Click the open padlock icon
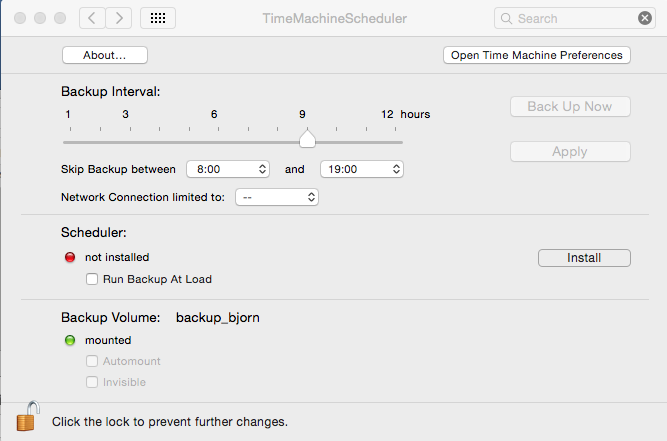This screenshot has height=441, width=667. click(28, 416)
